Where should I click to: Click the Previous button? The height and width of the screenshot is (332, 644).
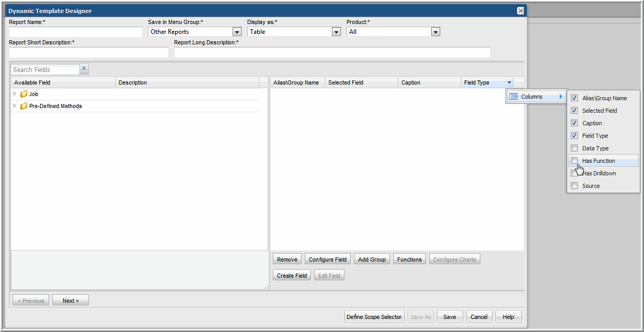tap(31, 300)
